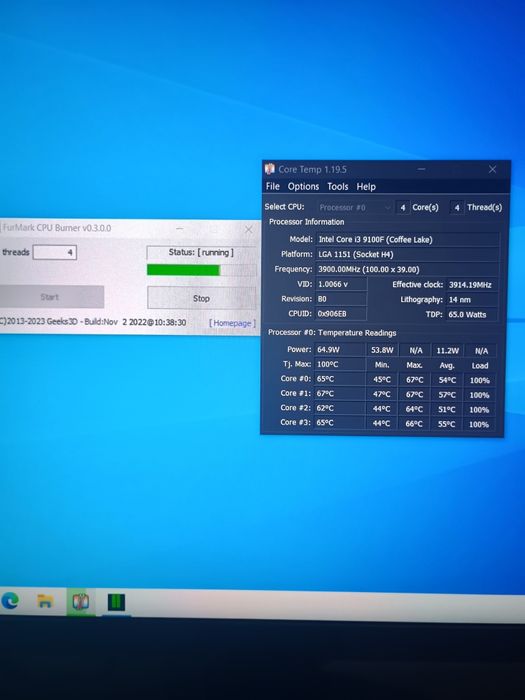525x700 pixels.
Task: Click the Core #3 load value 100%
Action: coord(479,425)
